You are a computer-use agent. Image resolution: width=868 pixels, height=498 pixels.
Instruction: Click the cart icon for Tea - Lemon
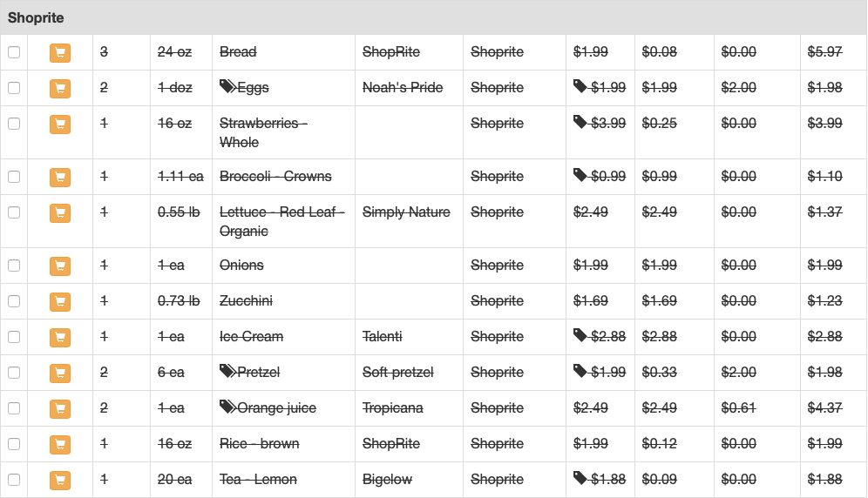(x=60, y=480)
